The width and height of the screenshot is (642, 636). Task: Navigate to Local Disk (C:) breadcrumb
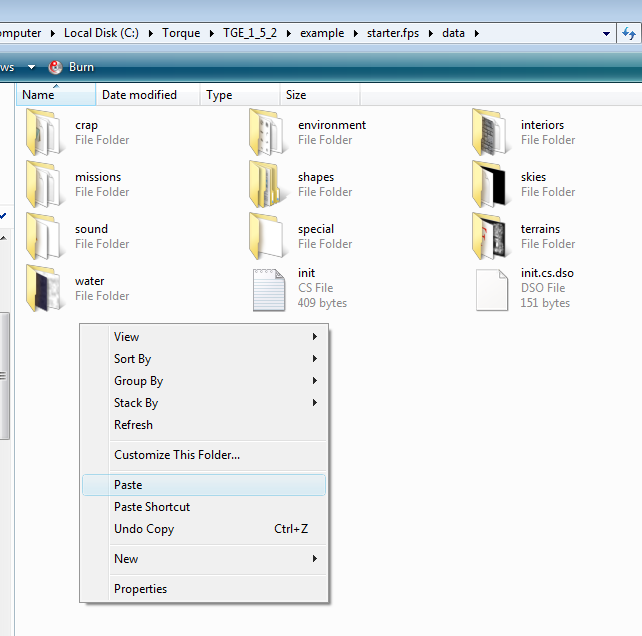101,33
